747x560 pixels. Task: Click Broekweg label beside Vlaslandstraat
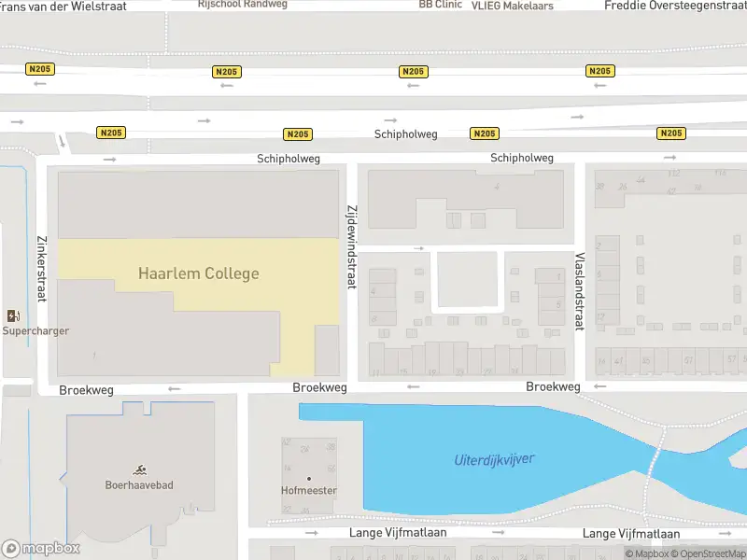tap(553, 386)
